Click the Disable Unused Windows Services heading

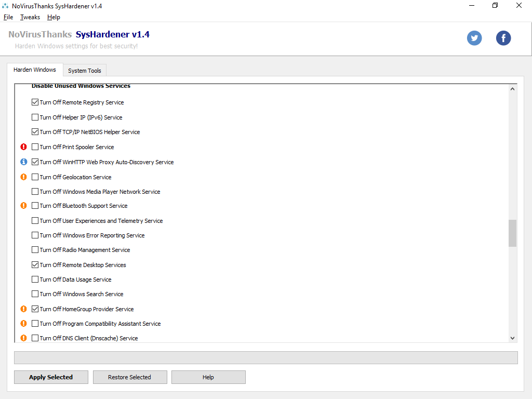[x=81, y=86]
